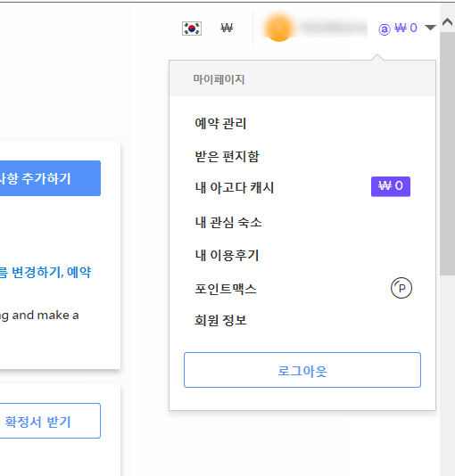Screen dimensions: 455x476
Task: Click the 마이페이지 header text
Action: tap(219, 79)
